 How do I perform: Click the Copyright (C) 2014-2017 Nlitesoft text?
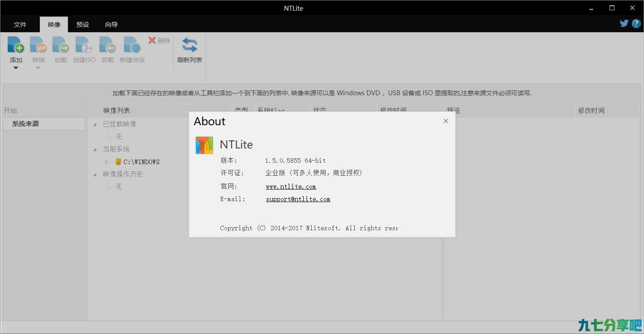pos(309,228)
